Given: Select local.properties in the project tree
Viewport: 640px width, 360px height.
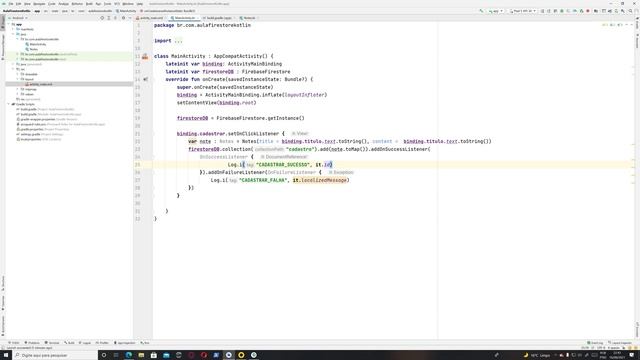Looking at the screenshot, I should click(39, 139).
